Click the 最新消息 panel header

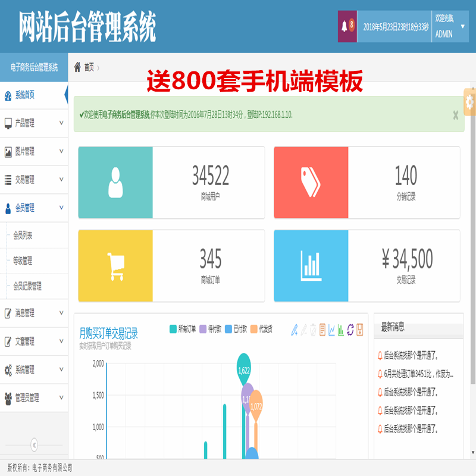419,326
